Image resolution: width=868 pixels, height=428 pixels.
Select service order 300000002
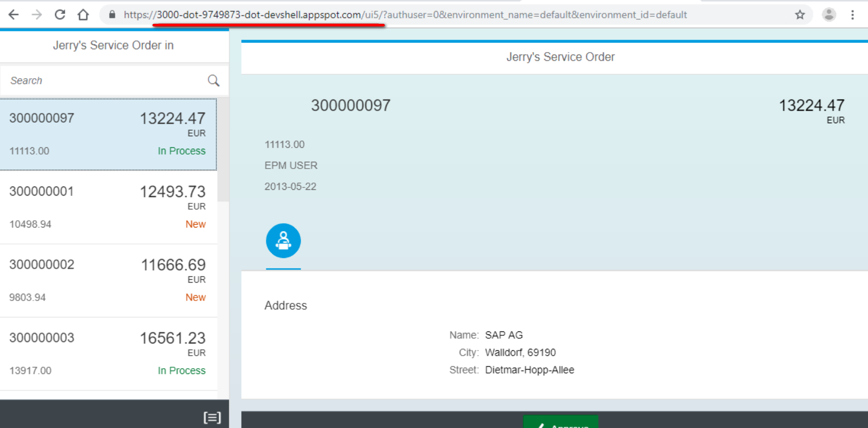[x=108, y=281]
